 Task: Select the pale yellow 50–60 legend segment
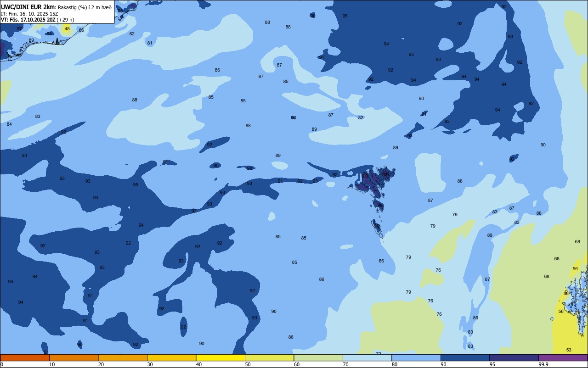[269, 357]
